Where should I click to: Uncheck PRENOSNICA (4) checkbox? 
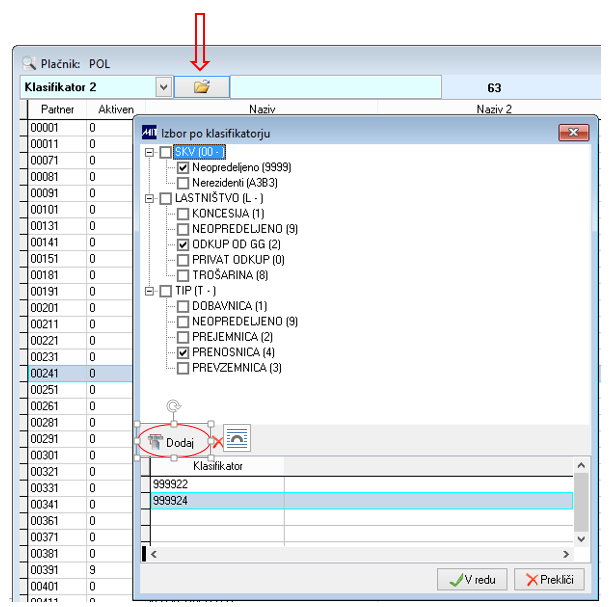coord(183,352)
